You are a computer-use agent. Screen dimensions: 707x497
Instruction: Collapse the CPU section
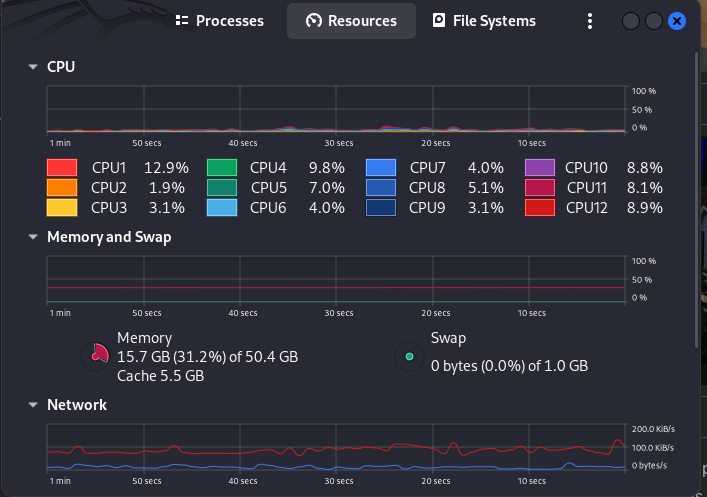tap(33, 67)
